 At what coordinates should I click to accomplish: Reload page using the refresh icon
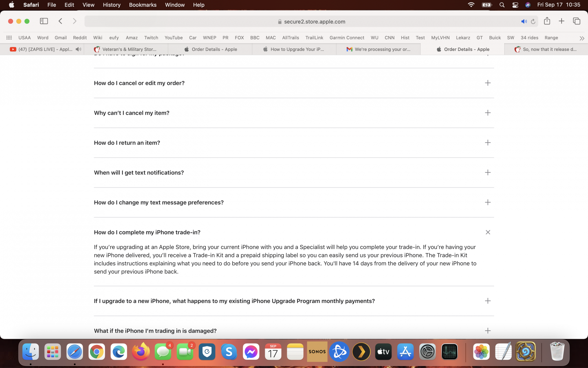533,21
